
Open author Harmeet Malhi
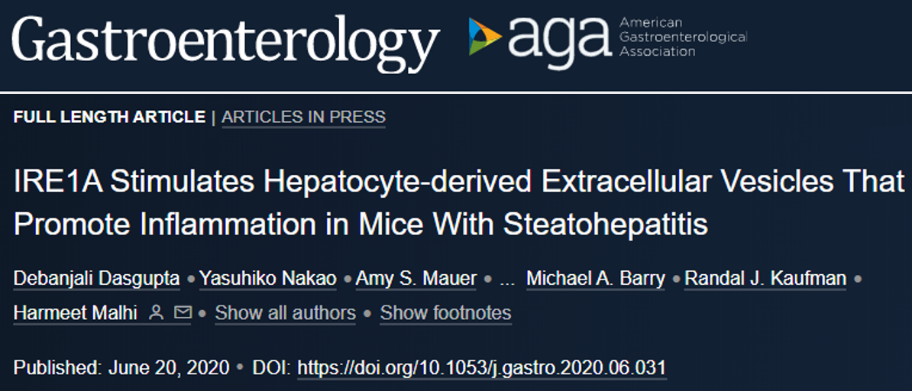click(76, 313)
